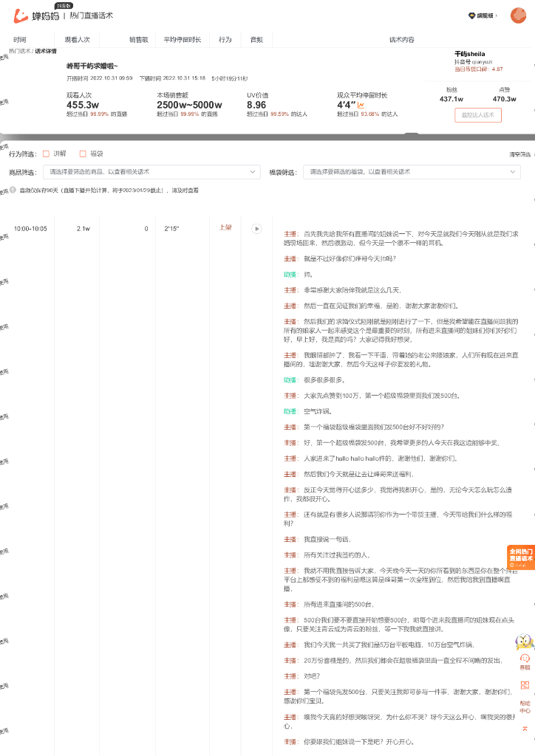This screenshot has width=535, height=756.
Task: Play the audio for the 10:00-10:05 segment
Action: click(x=256, y=229)
